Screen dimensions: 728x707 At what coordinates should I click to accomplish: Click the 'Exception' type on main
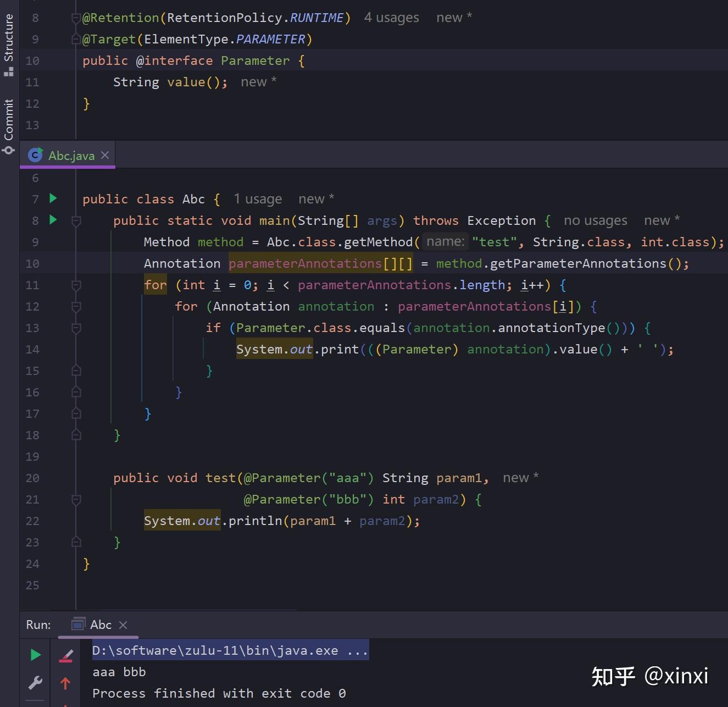[x=501, y=220]
